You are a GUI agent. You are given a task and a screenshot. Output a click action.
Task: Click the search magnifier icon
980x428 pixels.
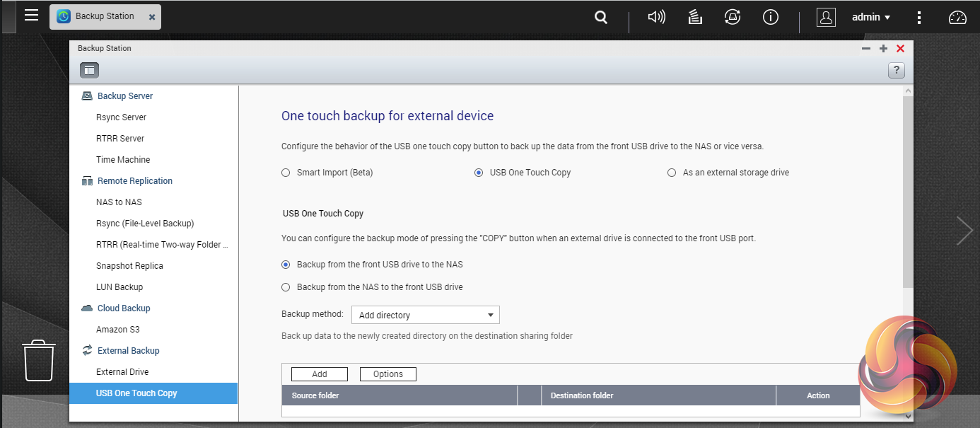601,18
